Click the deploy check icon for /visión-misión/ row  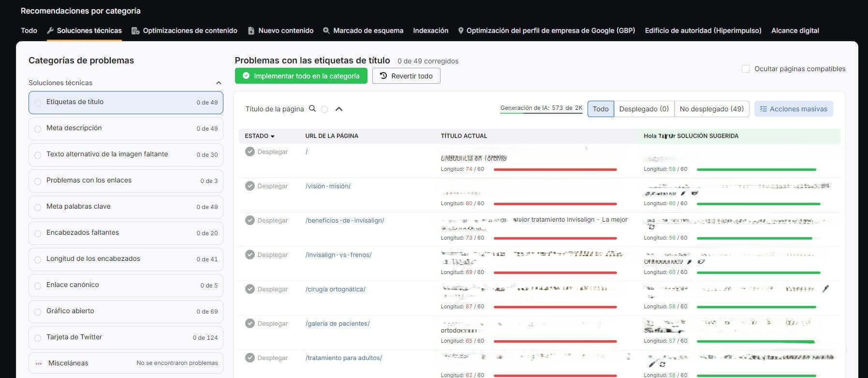250,186
